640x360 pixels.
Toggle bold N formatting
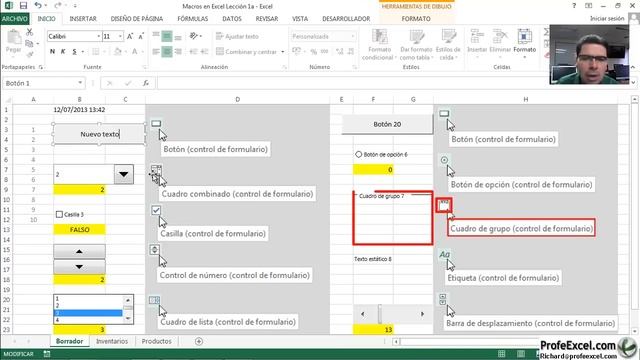pos(52,51)
